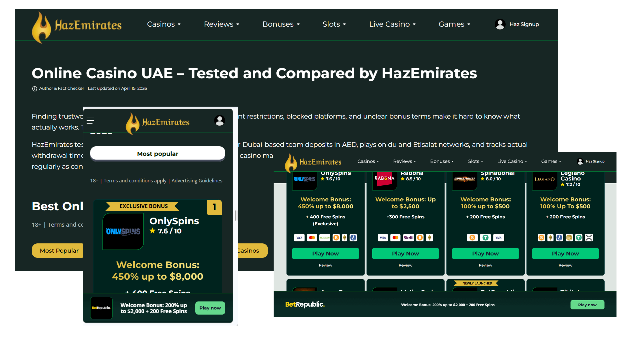Click the Dogecoin icon on the Legiano Casino card
The width and height of the screenshot is (644, 362).
[569, 238]
